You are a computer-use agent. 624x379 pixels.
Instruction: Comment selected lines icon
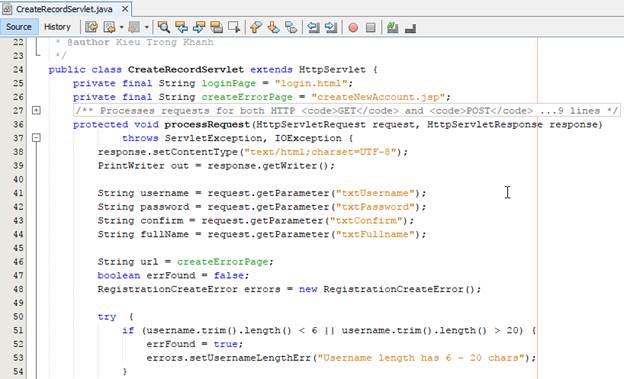tap(392, 27)
